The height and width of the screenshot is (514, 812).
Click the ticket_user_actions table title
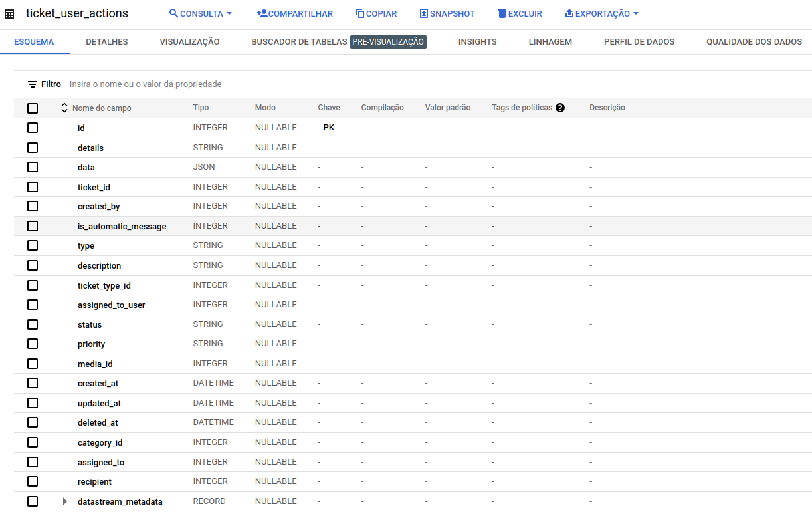pyautogui.click(x=77, y=13)
